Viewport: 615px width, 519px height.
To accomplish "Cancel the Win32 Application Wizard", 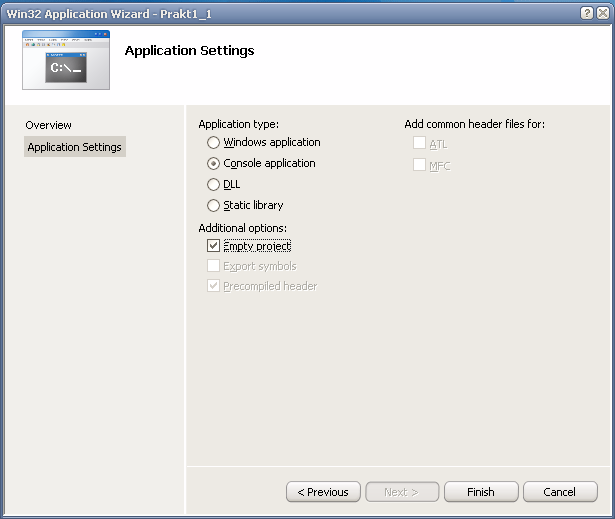I will (560, 492).
